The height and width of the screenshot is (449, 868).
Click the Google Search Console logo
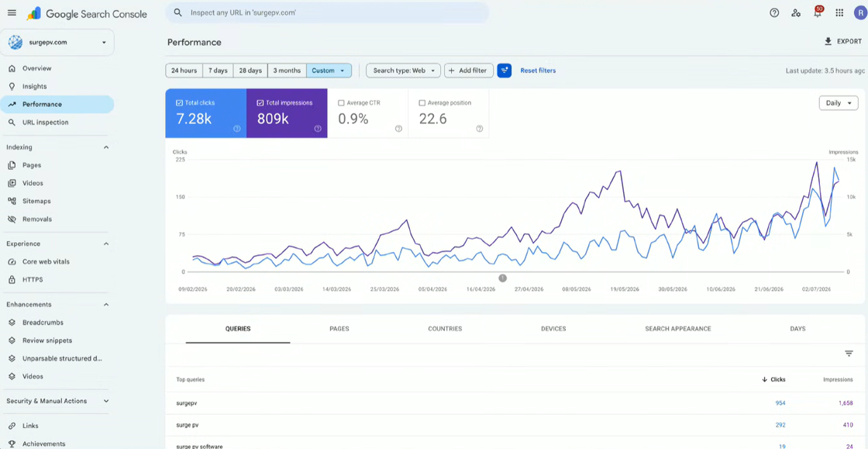click(87, 14)
